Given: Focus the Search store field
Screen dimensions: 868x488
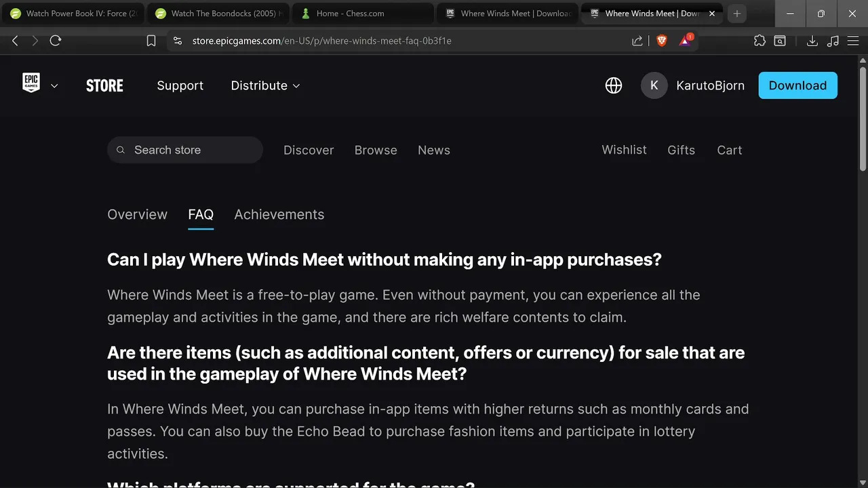Looking at the screenshot, I should (184, 150).
